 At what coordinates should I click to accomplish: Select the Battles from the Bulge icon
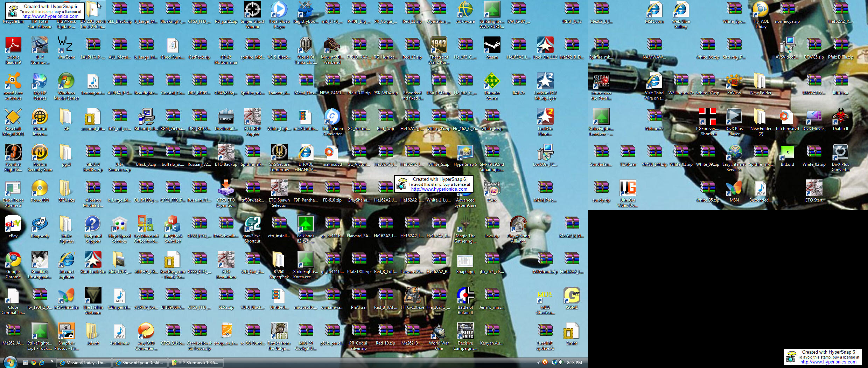[x=279, y=337]
